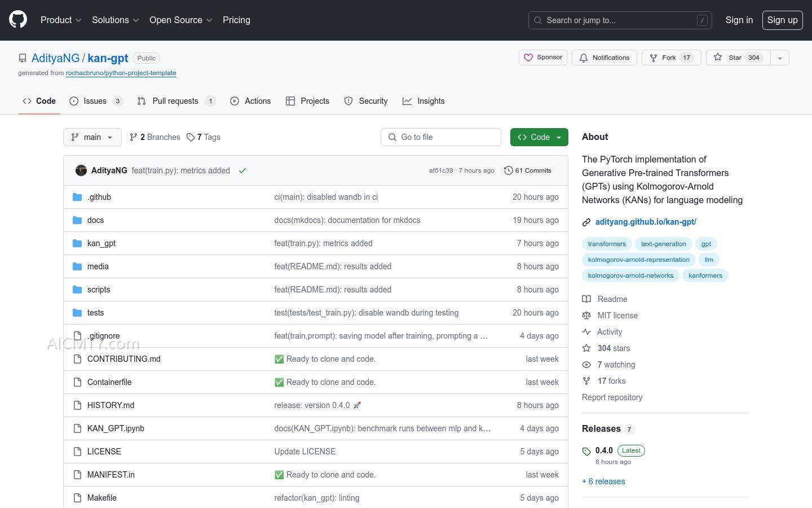The height and width of the screenshot is (508, 812).
Task: Click the Go to file input
Action: click(x=441, y=137)
